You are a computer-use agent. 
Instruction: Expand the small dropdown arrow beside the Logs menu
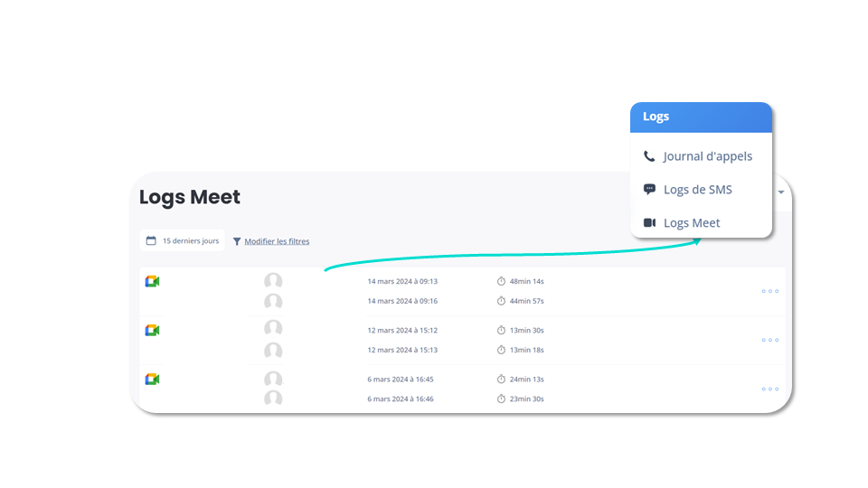pyautogui.click(x=781, y=192)
